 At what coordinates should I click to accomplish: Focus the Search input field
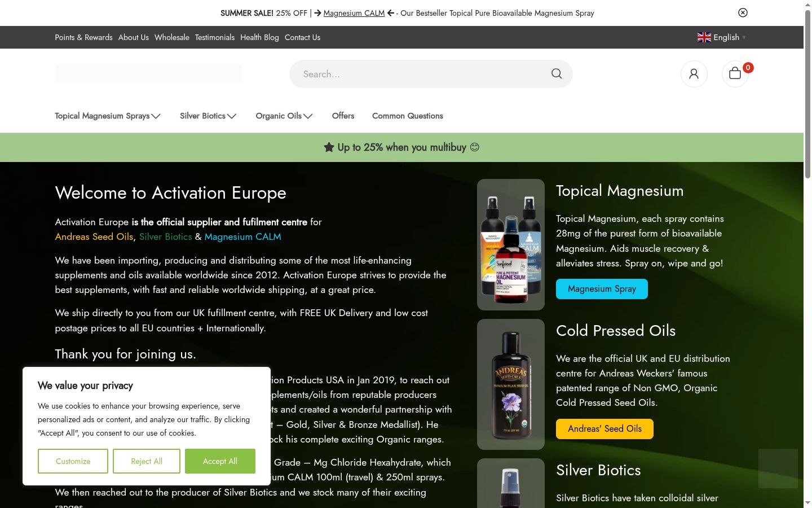[x=431, y=74]
